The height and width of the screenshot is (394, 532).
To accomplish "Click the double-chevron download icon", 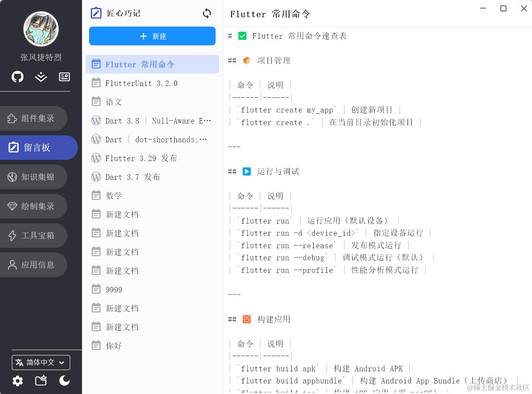I will coord(41,77).
